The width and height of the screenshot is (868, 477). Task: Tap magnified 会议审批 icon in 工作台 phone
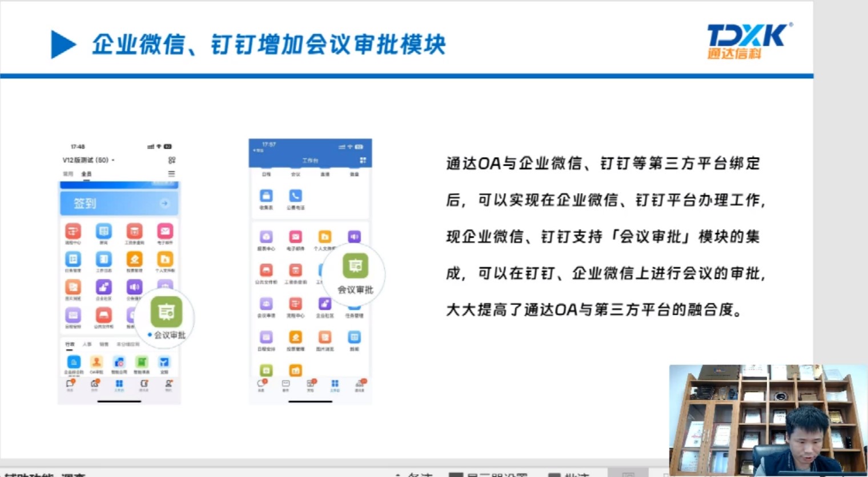tap(355, 266)
